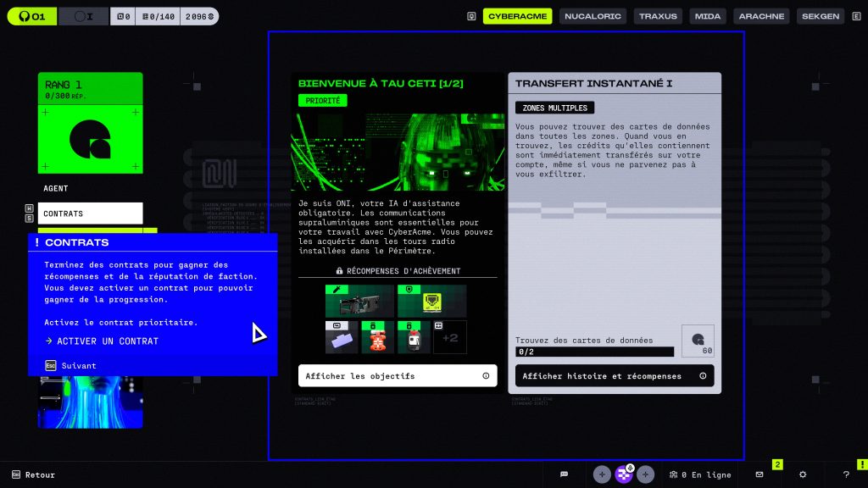Open online friends list '0 En ligne'
This screenshot has height=488, width=868.
[699, 474]
